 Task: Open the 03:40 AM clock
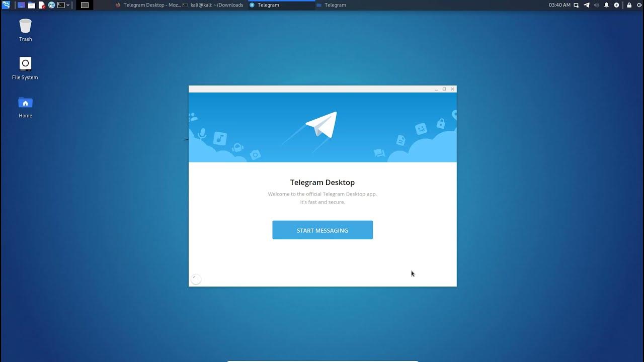pos(559,5)
